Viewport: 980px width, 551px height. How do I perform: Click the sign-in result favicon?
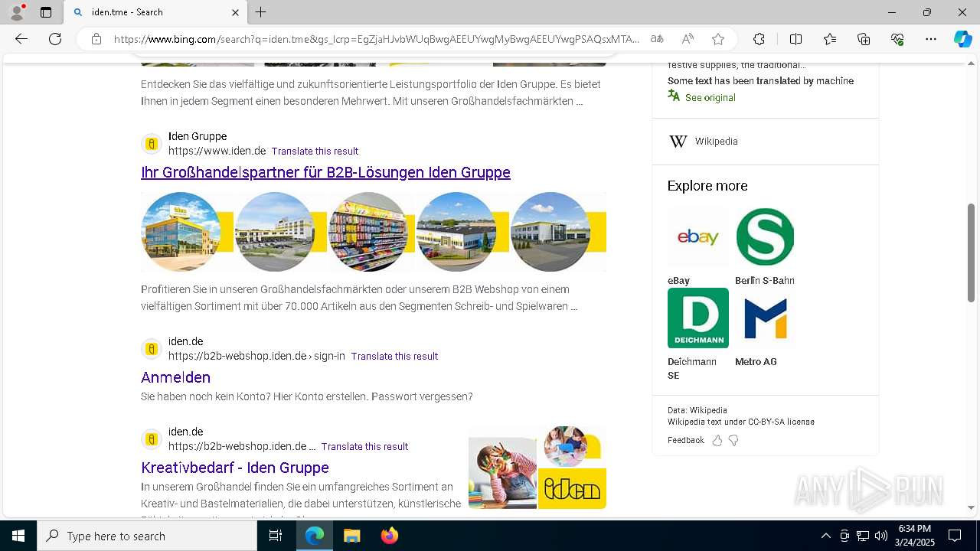(x=152, y=349)
